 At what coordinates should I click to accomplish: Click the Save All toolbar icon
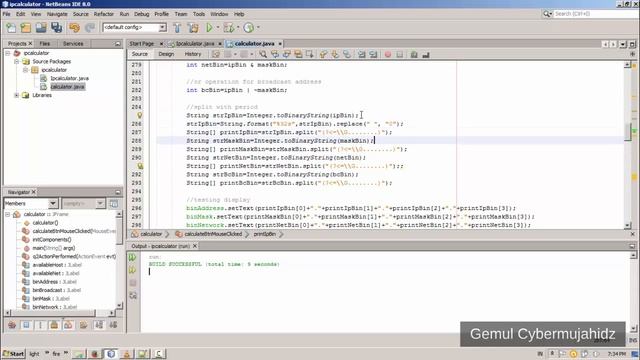click(57, 27)
